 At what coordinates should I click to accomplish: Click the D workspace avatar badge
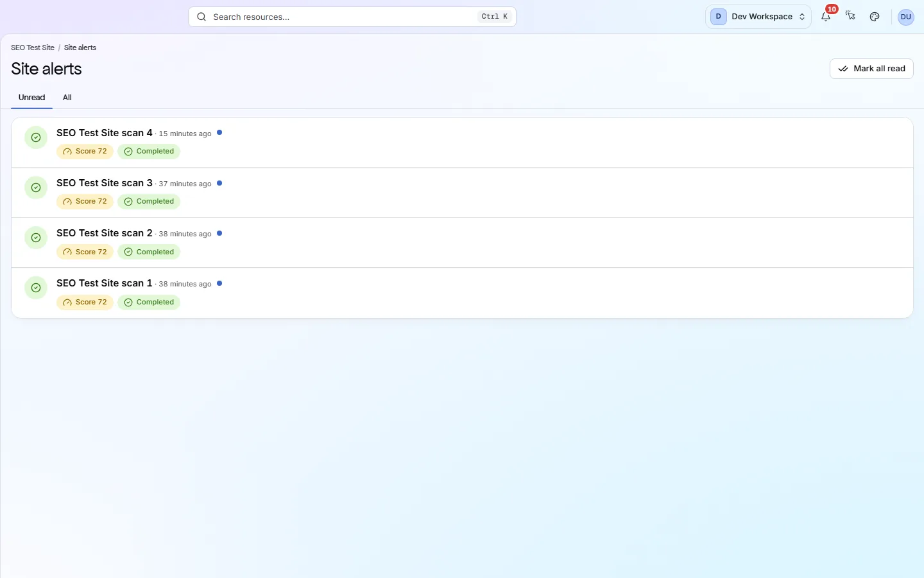(x=718, y=17)
